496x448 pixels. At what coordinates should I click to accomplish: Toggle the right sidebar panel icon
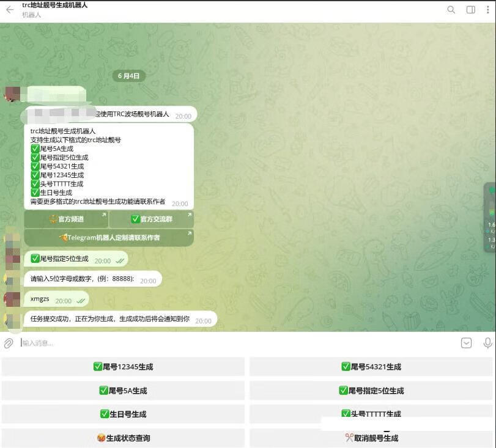[x=470, y=10]
